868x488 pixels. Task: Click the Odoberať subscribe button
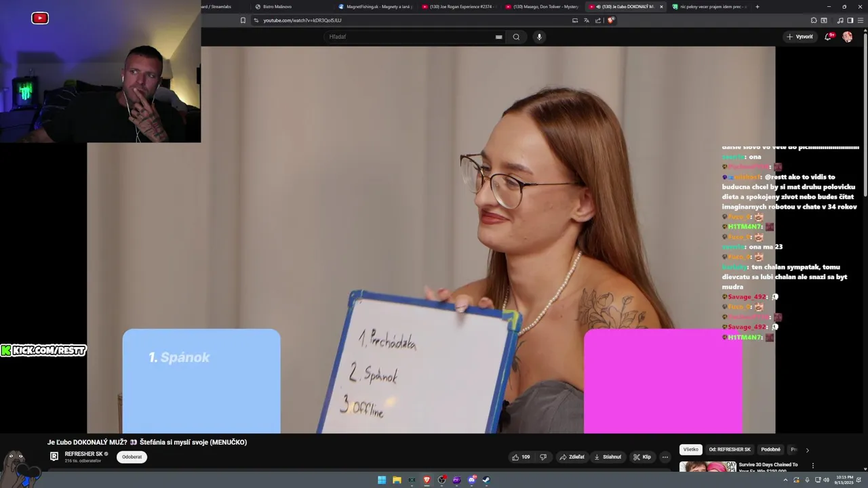[x=132, y=457]
